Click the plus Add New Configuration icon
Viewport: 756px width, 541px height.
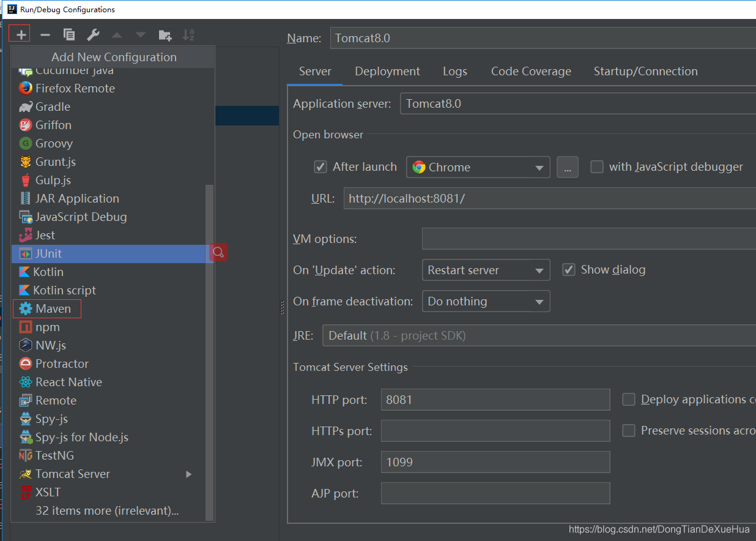pos(21,35)
